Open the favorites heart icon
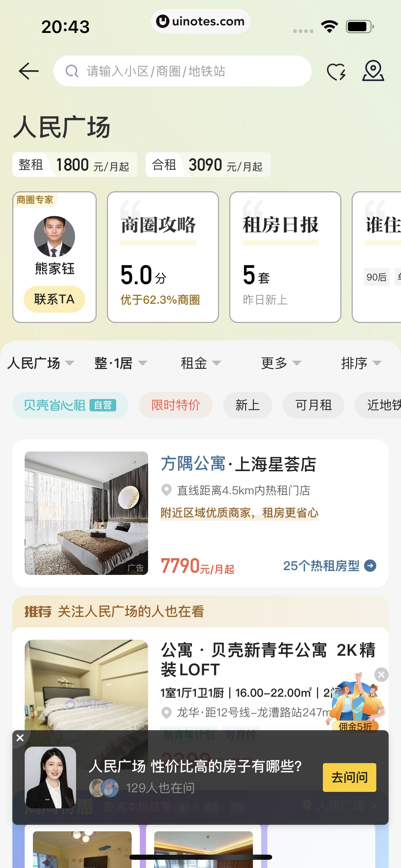The image size is (401, 868). coord(336,72)
